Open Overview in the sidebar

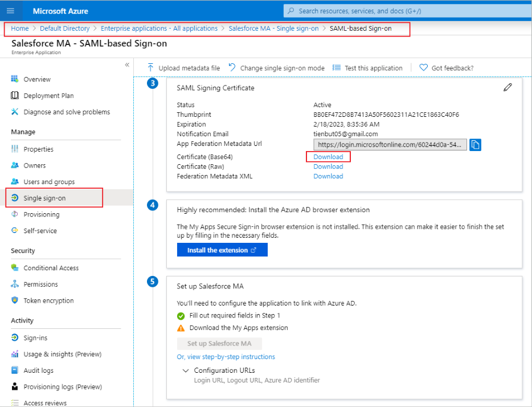(37, 79)
